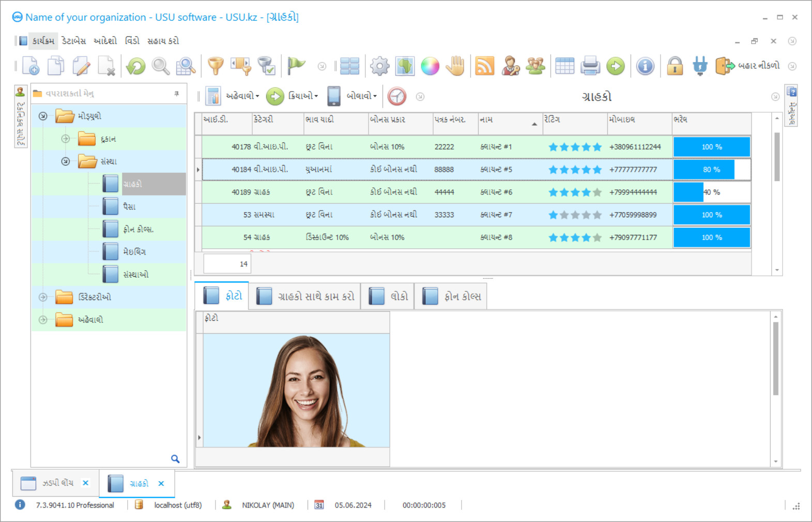Screen dimensions: 812x522
Task: Click the refresh green arrow toolbar icon
Action: pyautogui.click(x=136, y=66)
